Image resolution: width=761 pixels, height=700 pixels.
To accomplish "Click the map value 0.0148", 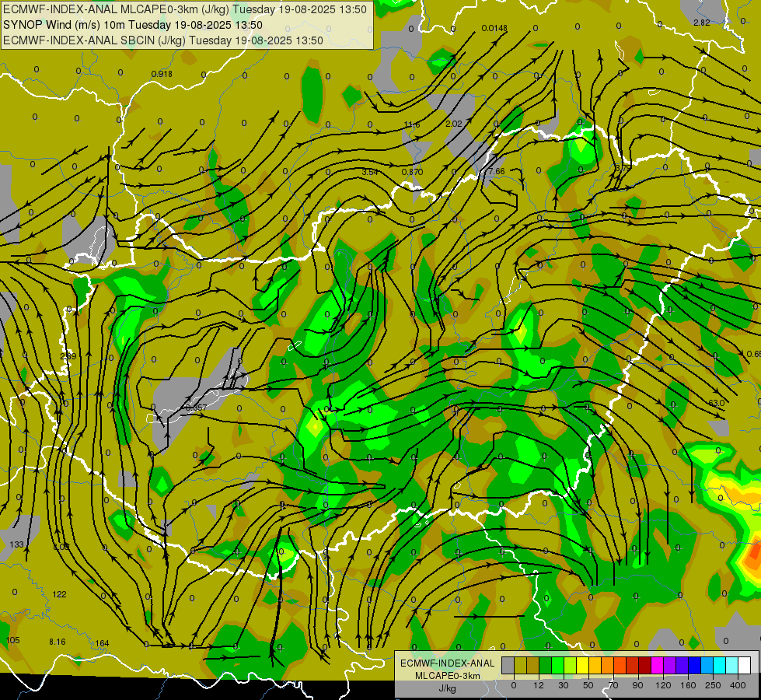I will 494,28.
